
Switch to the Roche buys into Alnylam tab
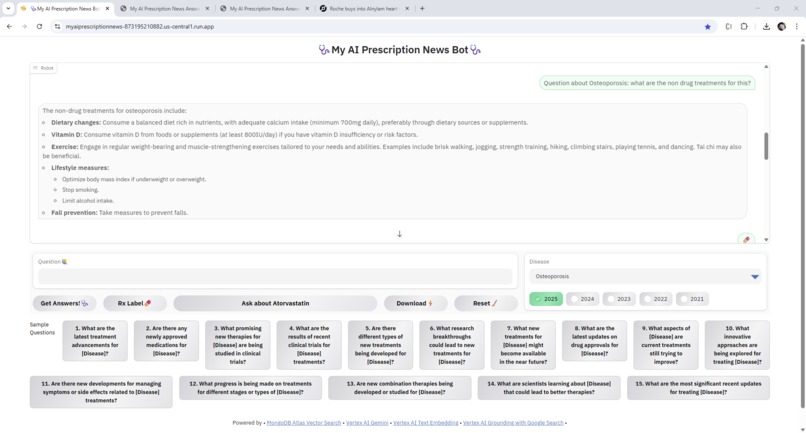364,8
